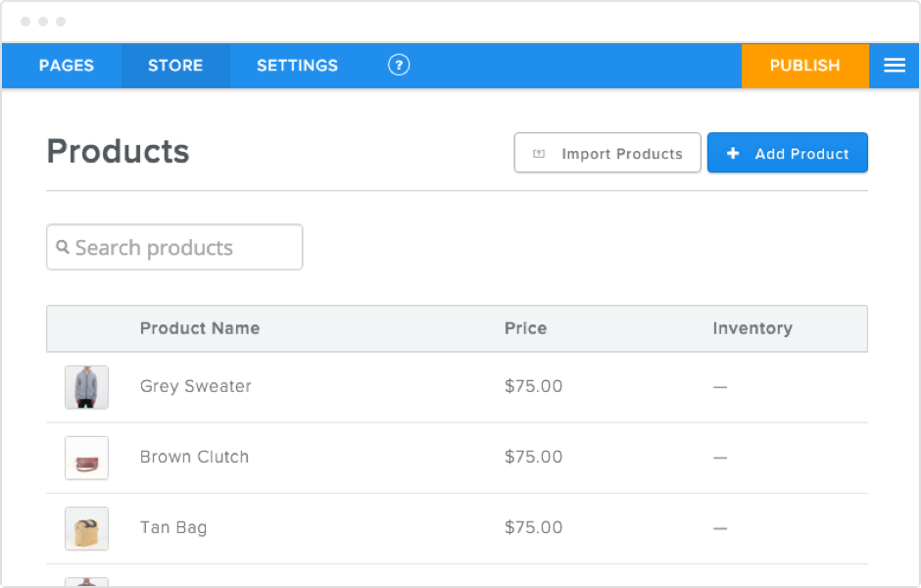
Task: Click the Import Products button
Action: tap(607, 153)
